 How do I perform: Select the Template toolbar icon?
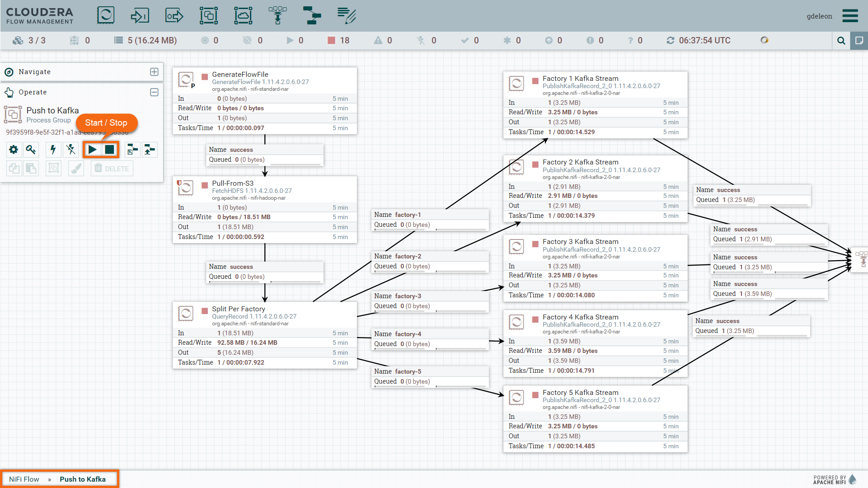click(x=312, y=15)
